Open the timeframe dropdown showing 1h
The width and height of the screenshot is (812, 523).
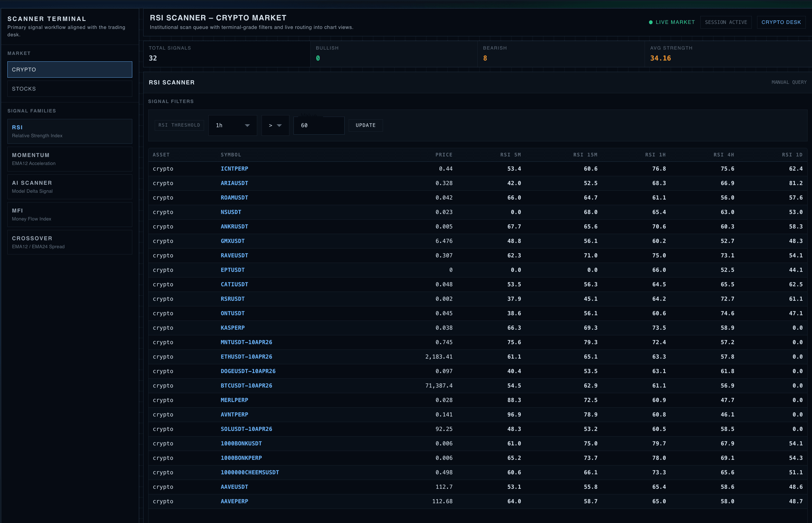(x=232, y=125)
